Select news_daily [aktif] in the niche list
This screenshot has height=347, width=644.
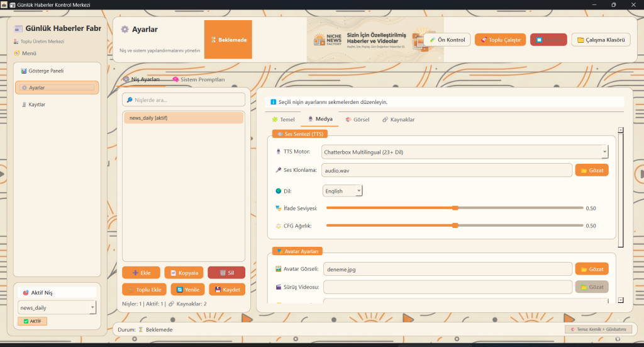[x=184, y=118]
